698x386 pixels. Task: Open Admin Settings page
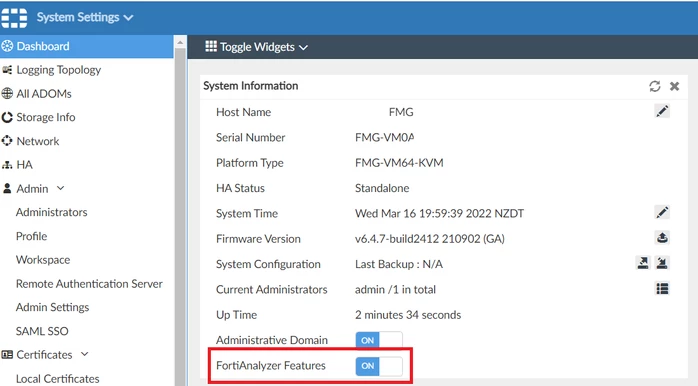point(53,307)
